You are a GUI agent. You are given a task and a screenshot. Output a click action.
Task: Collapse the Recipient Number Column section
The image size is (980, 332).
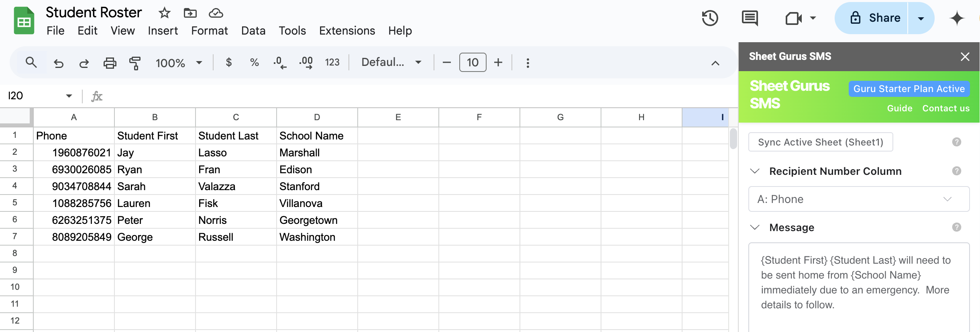point(755,171)
